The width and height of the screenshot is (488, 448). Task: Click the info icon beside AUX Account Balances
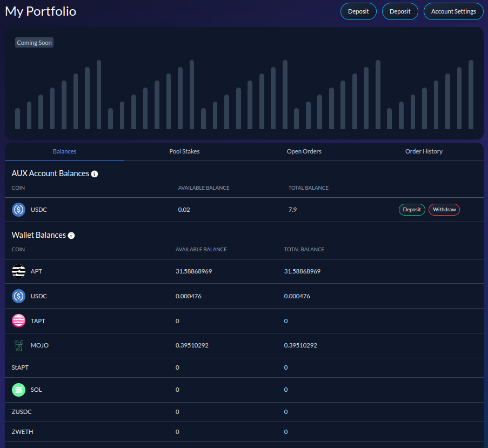point(95,174)
